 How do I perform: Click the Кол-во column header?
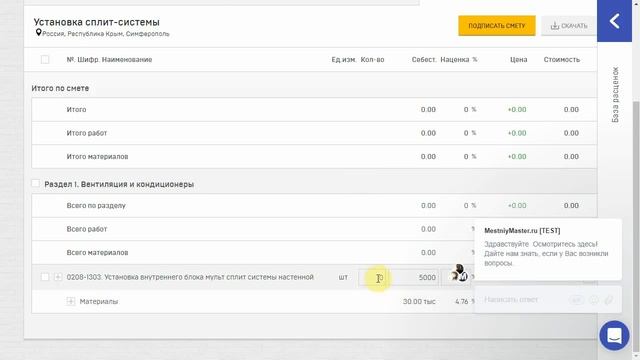pos(372,60)
